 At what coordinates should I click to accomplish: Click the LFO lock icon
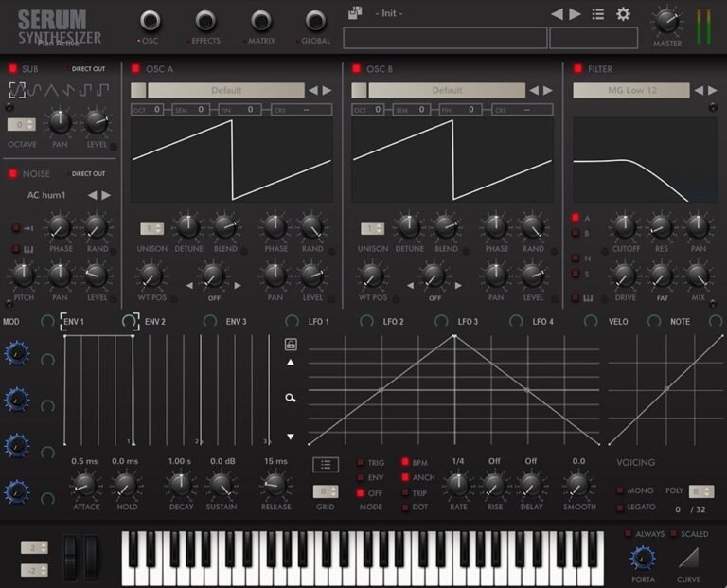click(291, 344)
